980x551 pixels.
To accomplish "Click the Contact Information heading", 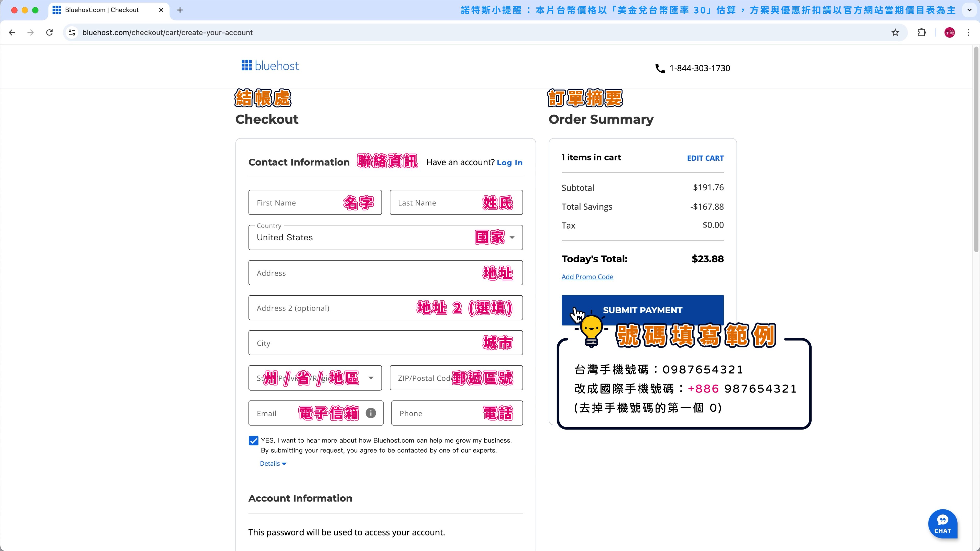I will [x=299, y=162].
